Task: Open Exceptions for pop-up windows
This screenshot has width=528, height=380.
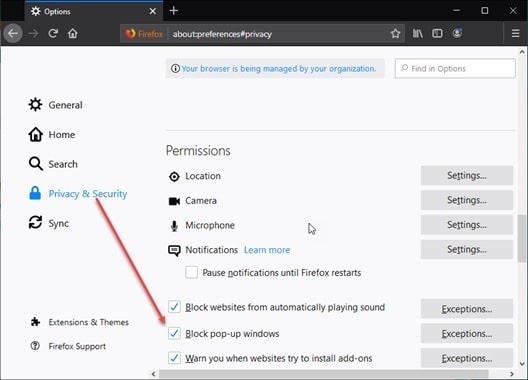Action: (x=467, y=334)
